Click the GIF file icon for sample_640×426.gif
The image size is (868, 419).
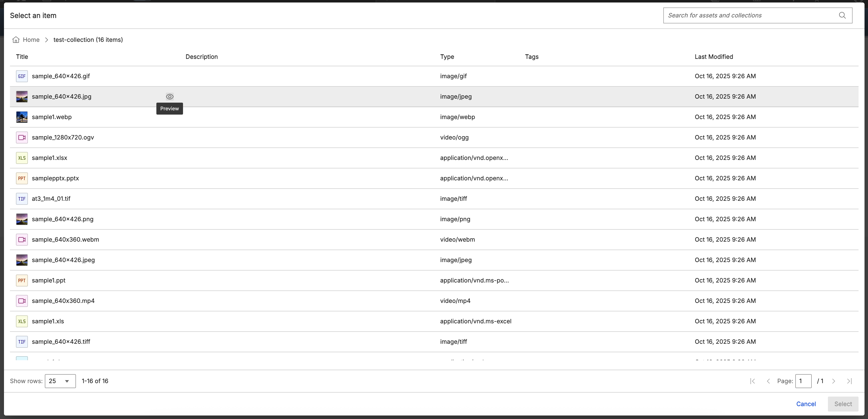[x=22, y=76]
